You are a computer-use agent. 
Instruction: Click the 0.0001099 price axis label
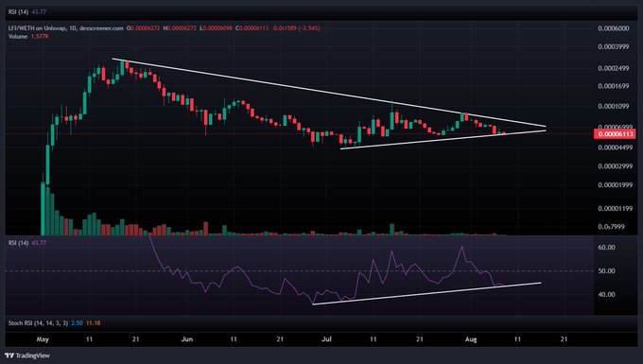pyautogui.click(x=613, y=106)
